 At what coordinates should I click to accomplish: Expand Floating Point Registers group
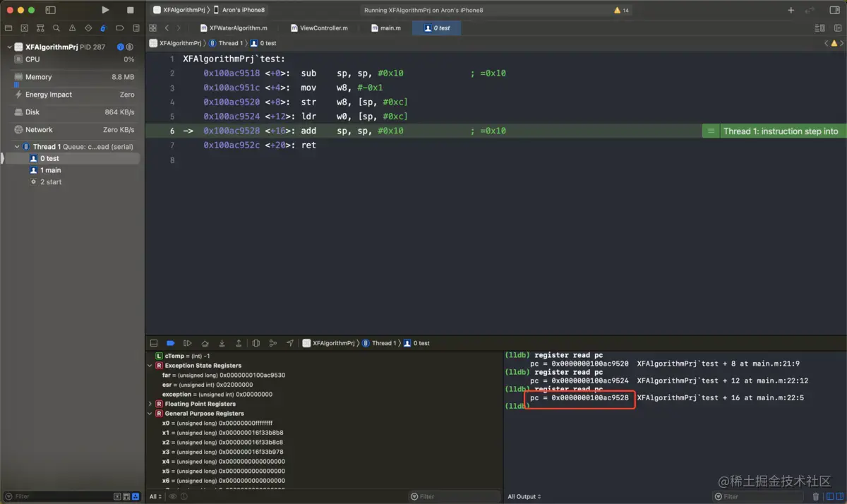(150, 404)
